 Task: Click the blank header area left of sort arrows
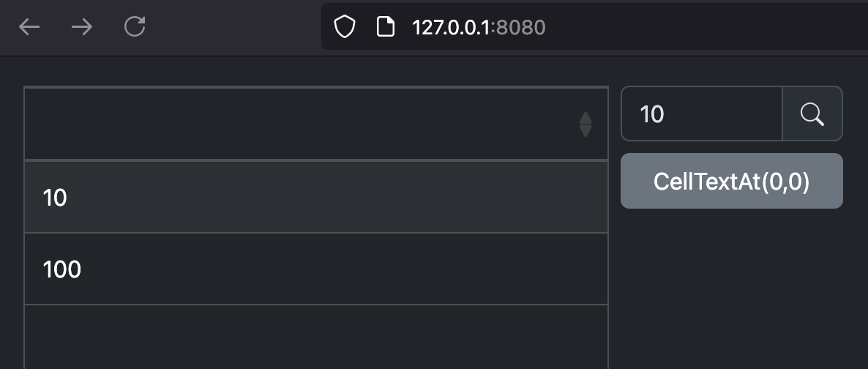point(299,124)
